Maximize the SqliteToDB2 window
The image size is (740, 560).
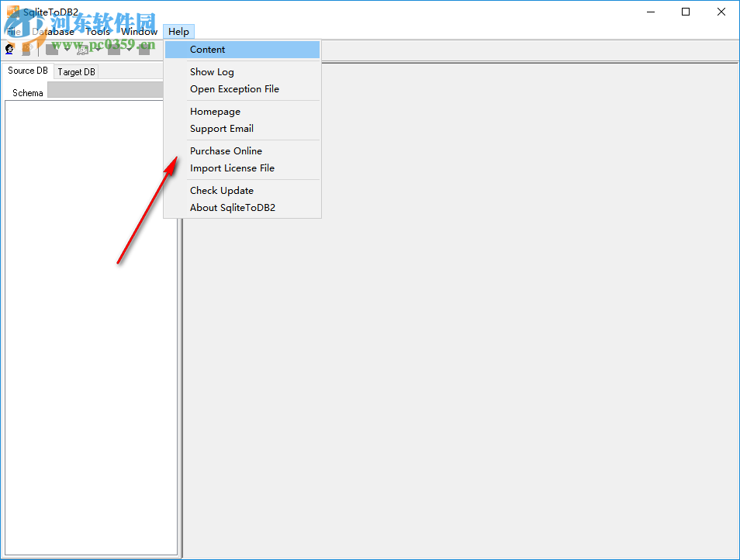[x=686, y=12]
